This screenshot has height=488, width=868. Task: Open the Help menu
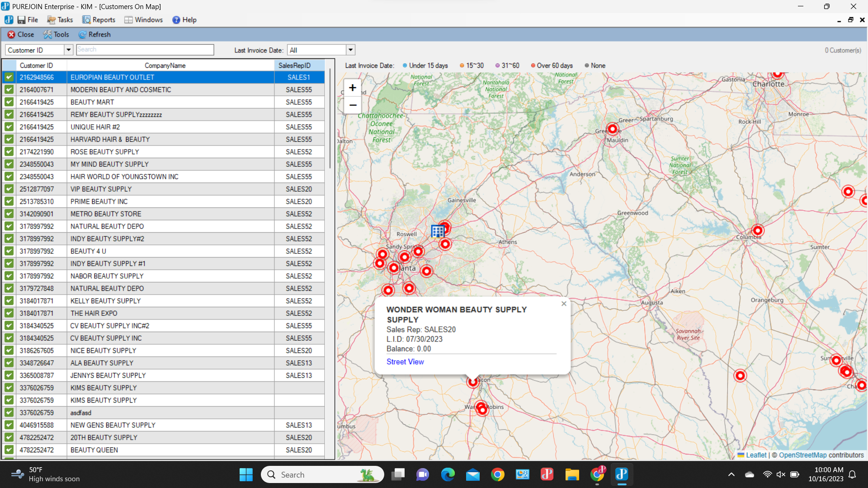(x=184, y=20)
